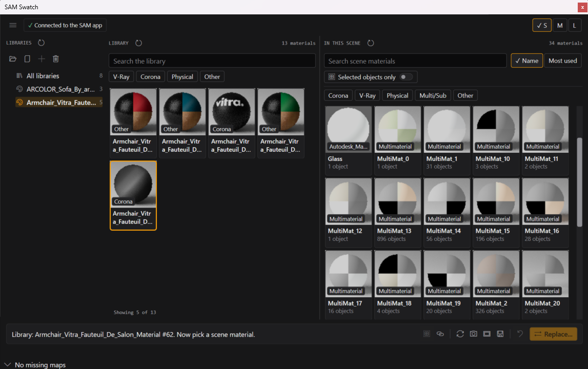The width and height of the screenshot is (588, 369).
Task: Pick the MultiMat_13 scene material
Action: tap(397, 213)
